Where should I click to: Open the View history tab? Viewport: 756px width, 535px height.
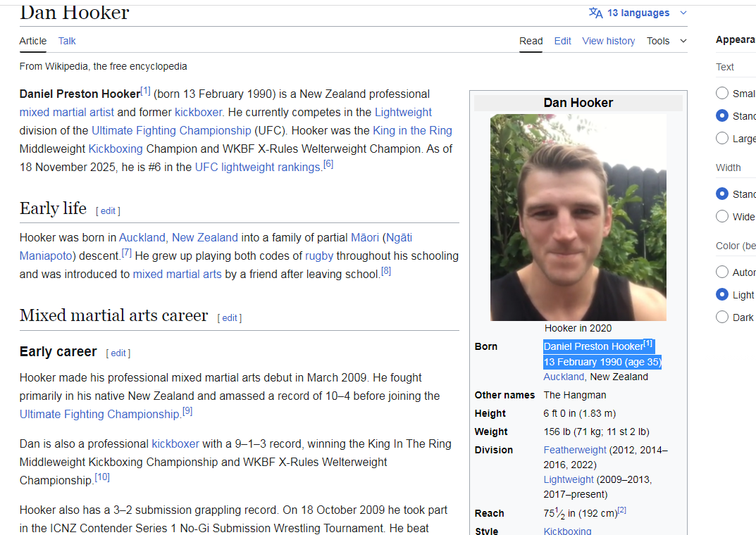(609, 41)
